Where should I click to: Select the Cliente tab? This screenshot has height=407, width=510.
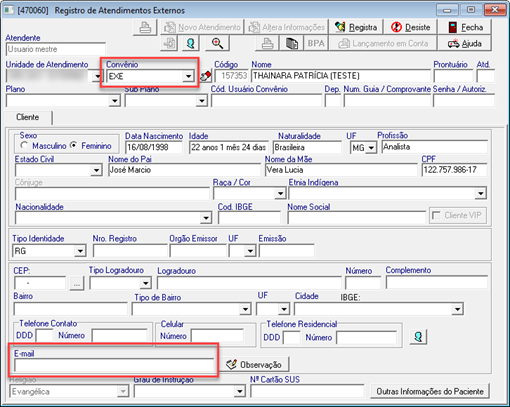tap(28, 117)
